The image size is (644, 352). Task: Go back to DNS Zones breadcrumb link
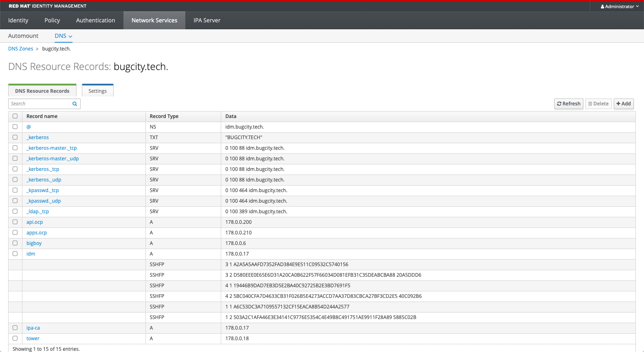click(x=21, y=49)
